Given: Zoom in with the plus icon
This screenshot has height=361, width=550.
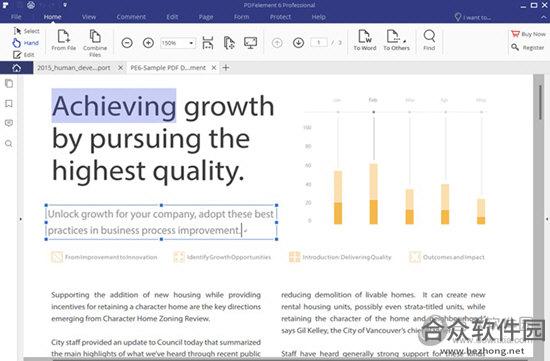Looking at the screenshot, I should tap(148, 43).
